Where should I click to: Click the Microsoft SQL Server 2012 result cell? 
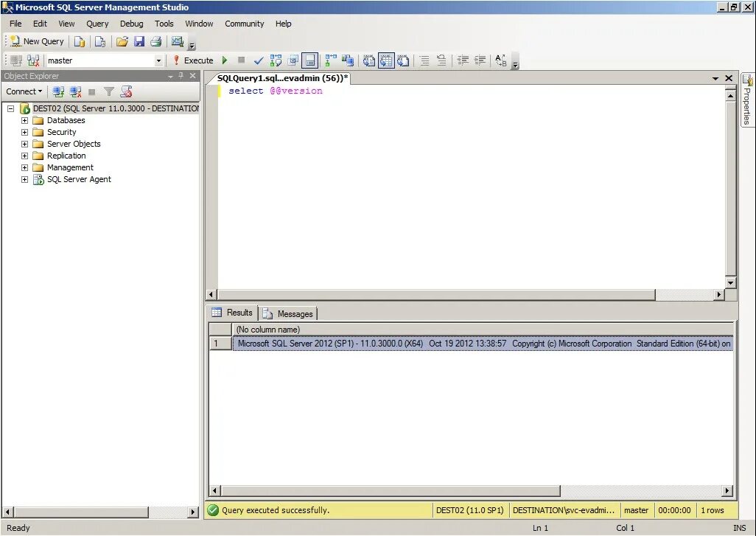pyautogui.click(x=483, y=344)
